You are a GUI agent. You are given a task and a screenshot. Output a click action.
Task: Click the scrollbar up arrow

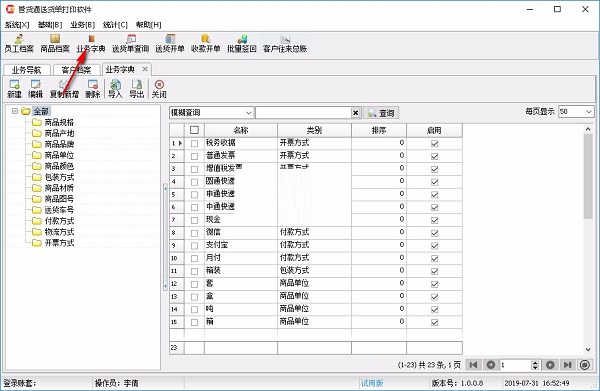click(x=588, y=129)
